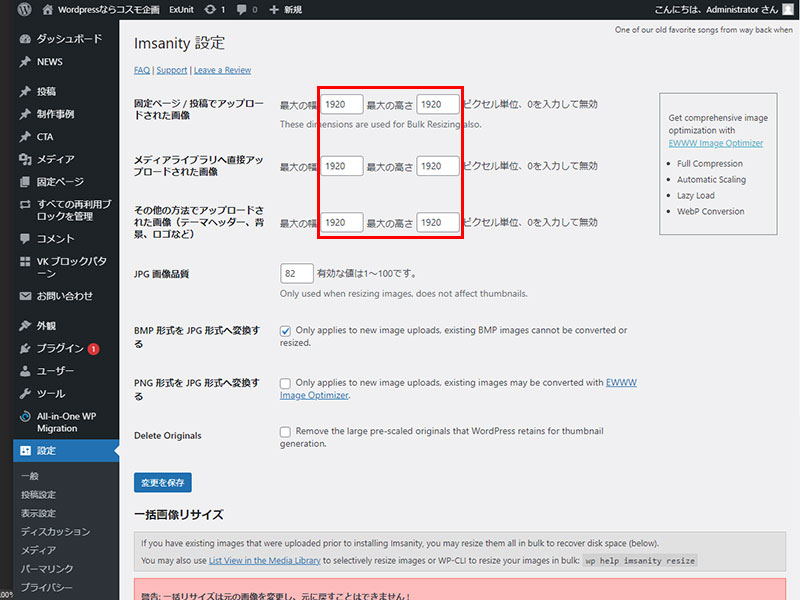The image size is (800, 600).
Task: Click the ユーザー users menu icon
Action: point(25,371)
